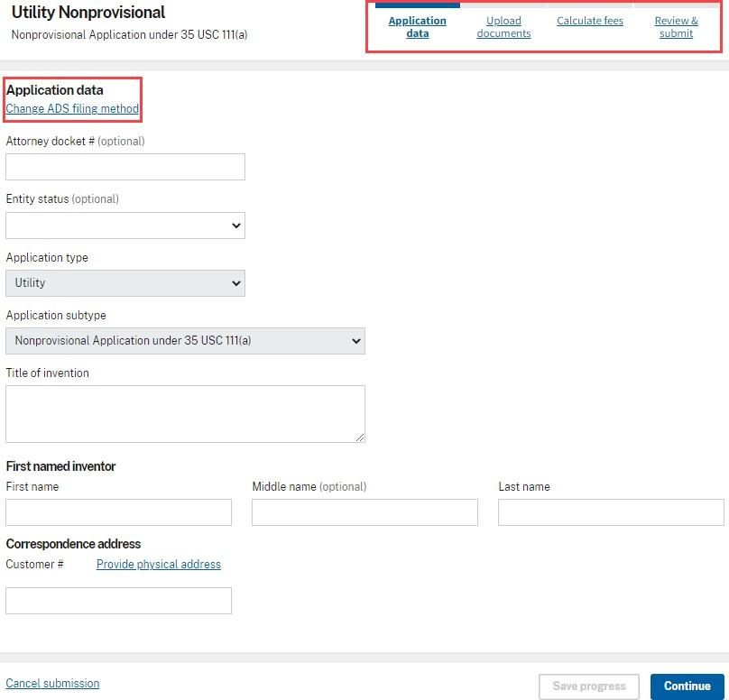Open the Calculate fees step

coord(589,21)
